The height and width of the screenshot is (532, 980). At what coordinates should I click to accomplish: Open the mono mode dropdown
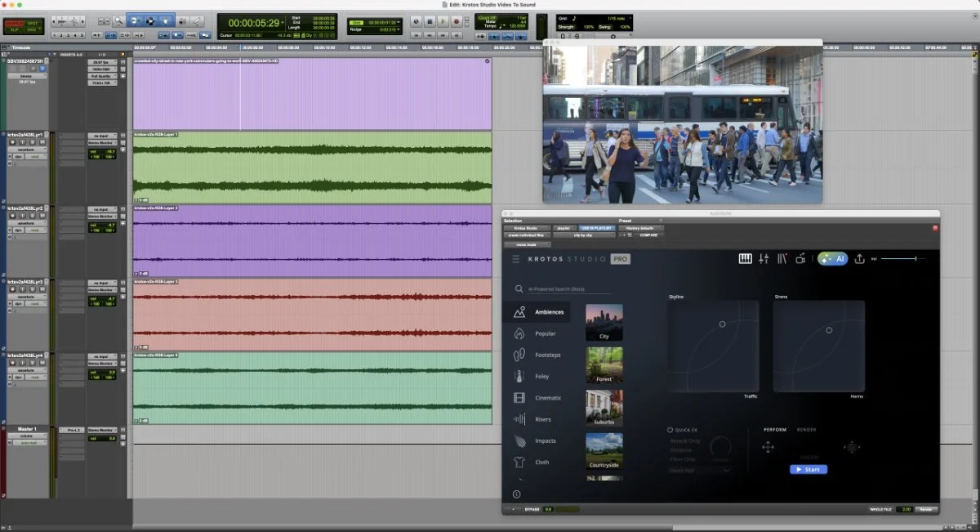(x=528, y=244)
